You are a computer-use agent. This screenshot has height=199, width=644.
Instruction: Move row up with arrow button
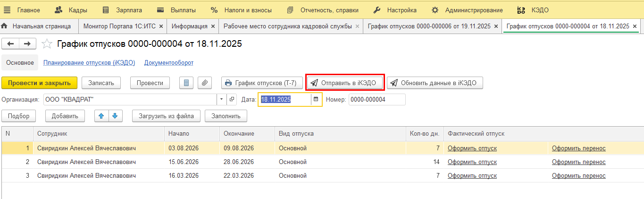pyautogui.click(x=101, y=116)
